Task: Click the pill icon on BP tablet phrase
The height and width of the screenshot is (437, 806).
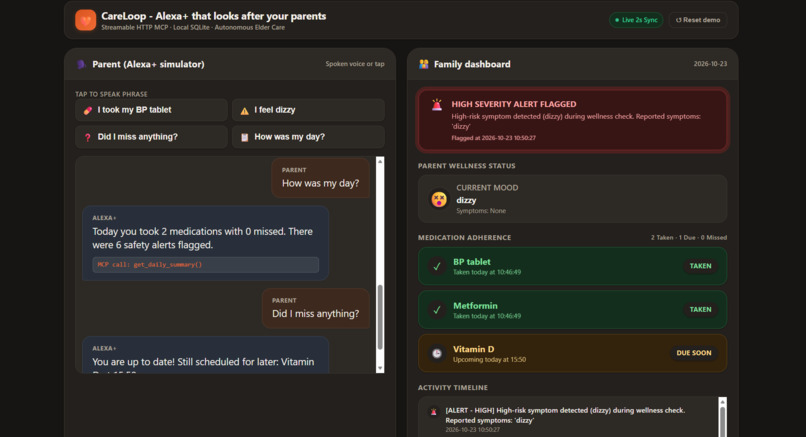Action: coord(88,110)
